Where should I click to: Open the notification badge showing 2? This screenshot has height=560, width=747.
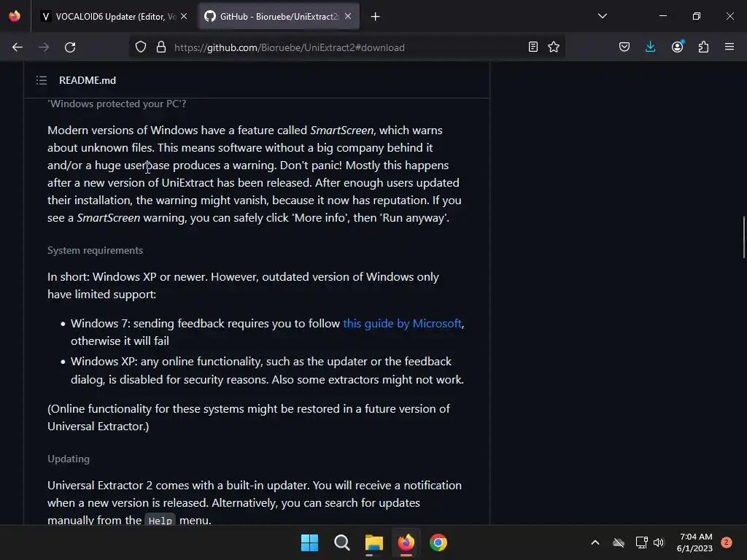click(x=727, y=542)
